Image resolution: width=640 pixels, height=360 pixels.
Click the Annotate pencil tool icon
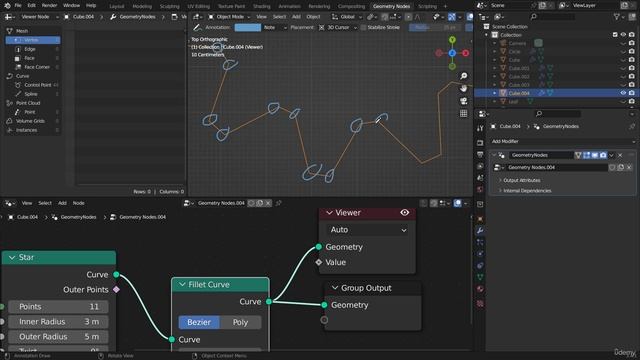tap(198, 27)
